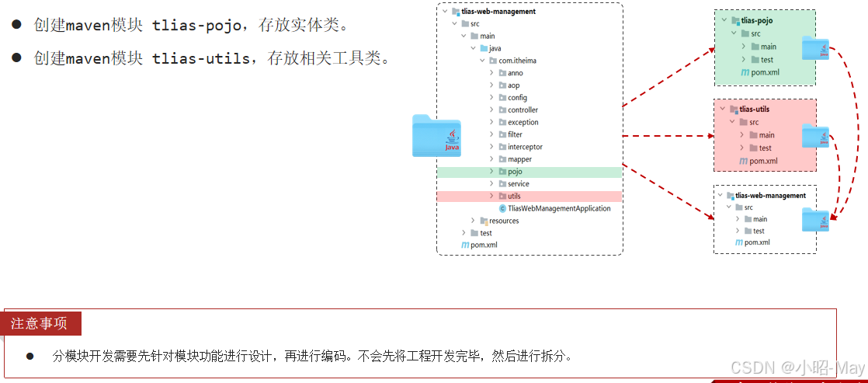The width and height of the screenshot is (868, 383).
Task: Click the Maven m icon of pom.xml in tlias-pojo
Action: [745, 72]
